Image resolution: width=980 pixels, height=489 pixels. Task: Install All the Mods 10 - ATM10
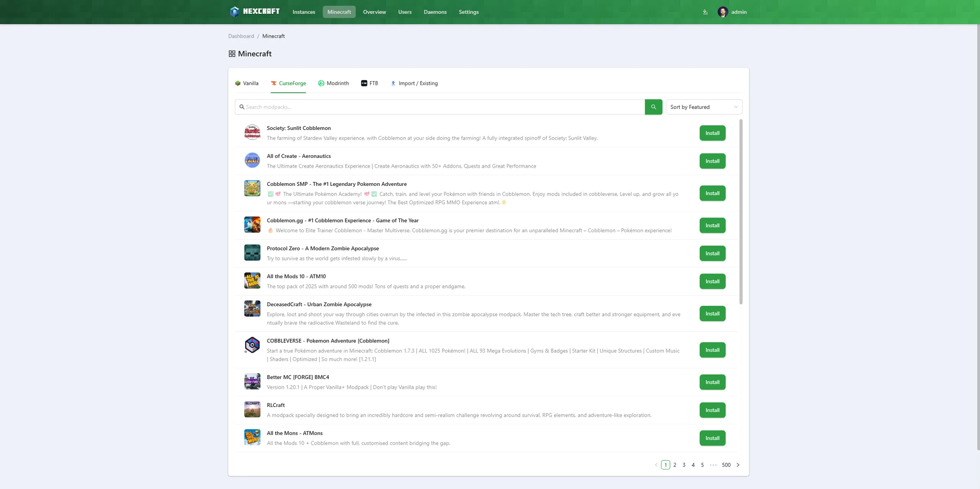712,281
